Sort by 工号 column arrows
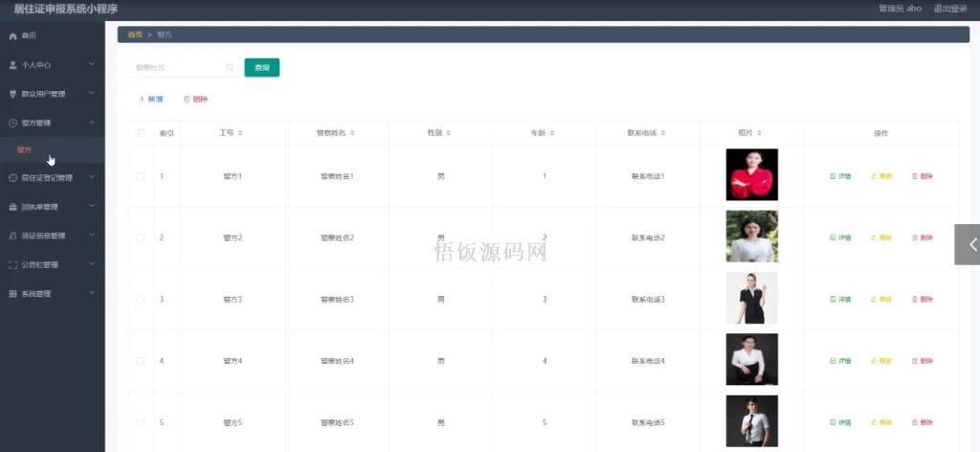980x452 pixels. (240, 133)
